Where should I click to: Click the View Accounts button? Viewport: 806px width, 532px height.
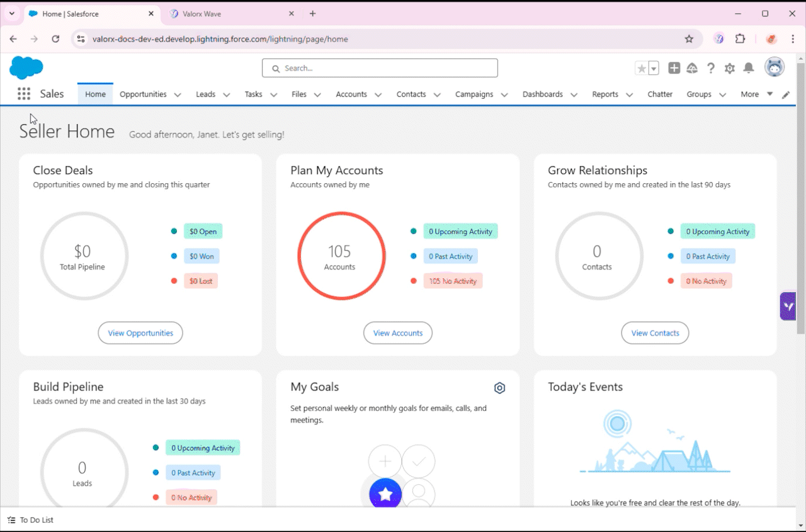(398, 333)
